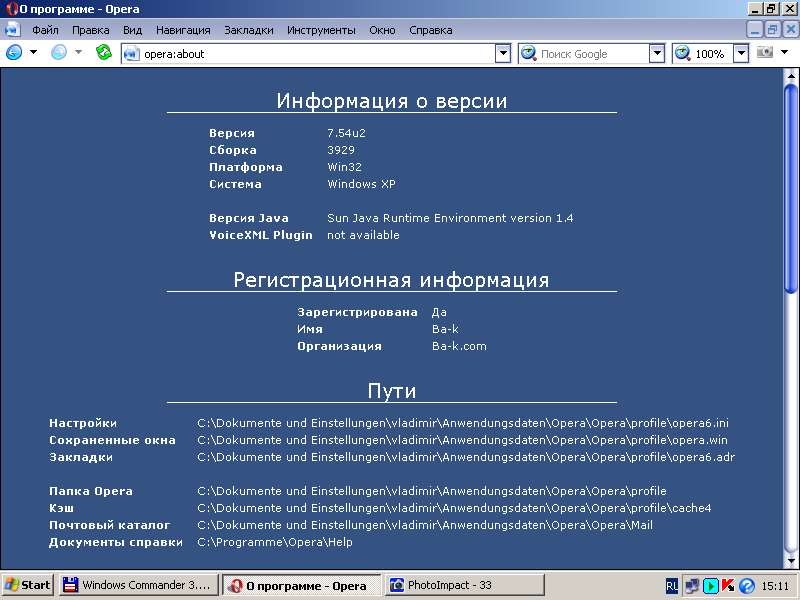Viewport: 800px width, 600px height.
Task: Open the Forward history dropdown arrow
Action: (79, 52)
